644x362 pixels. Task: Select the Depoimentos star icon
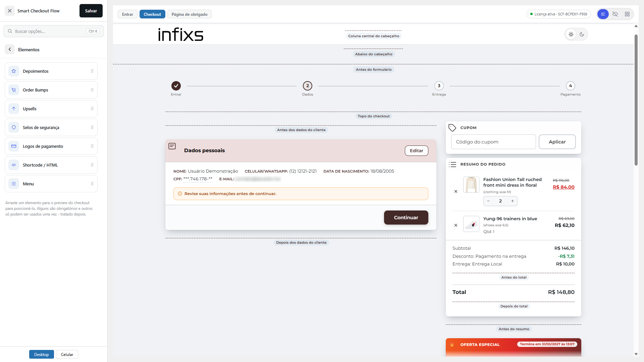click(14, 71)
